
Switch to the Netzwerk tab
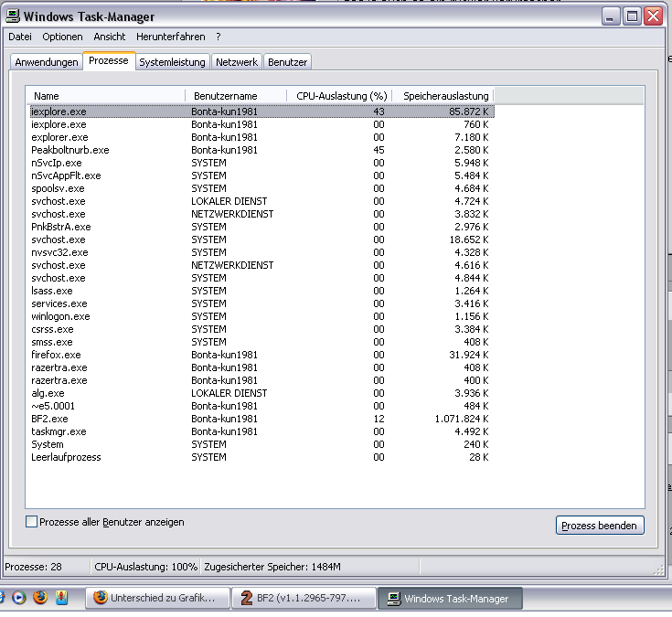coord(237,62)
